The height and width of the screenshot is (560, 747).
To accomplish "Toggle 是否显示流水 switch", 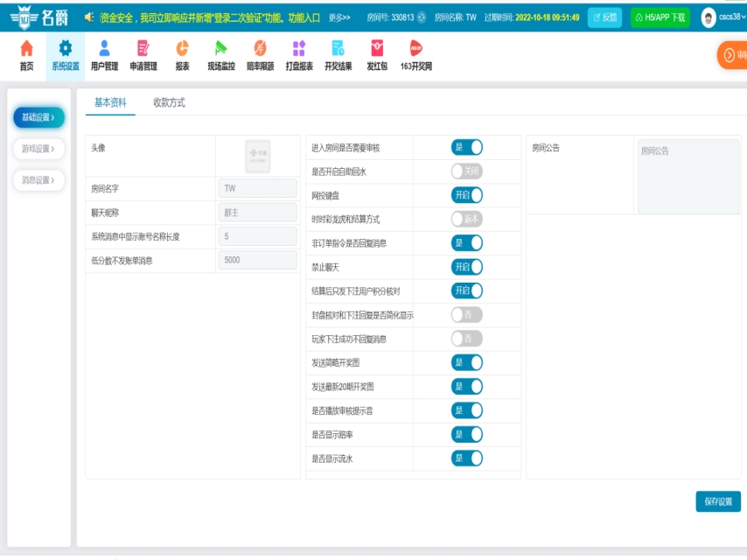I will coord(467,458).
